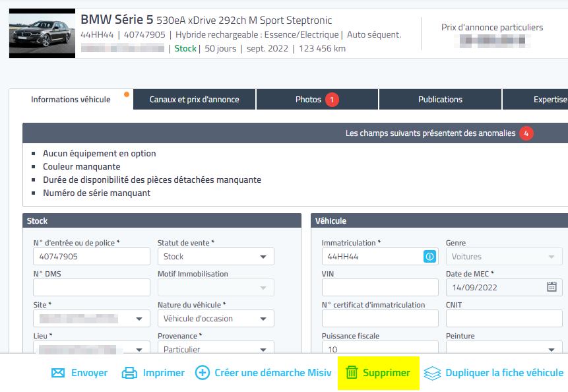
Task: Click the trash bin icon for Supprimer
Action: pyautogui.click(x=352, y=372)
